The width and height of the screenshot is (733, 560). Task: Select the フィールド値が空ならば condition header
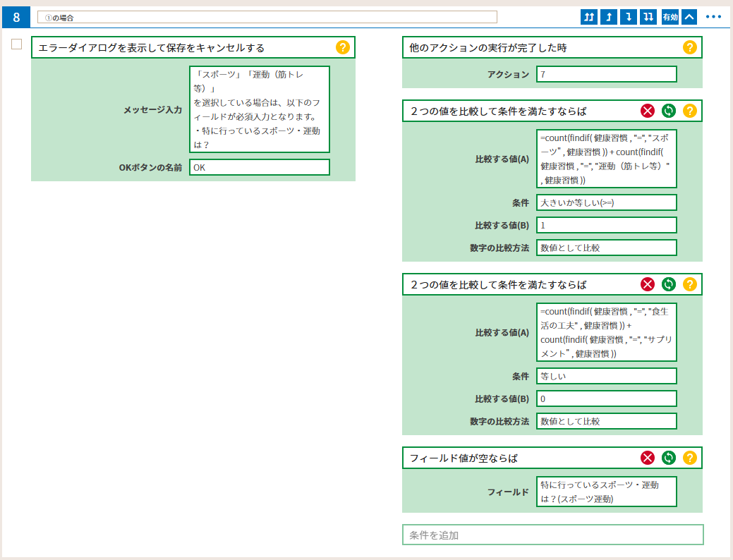552,458
